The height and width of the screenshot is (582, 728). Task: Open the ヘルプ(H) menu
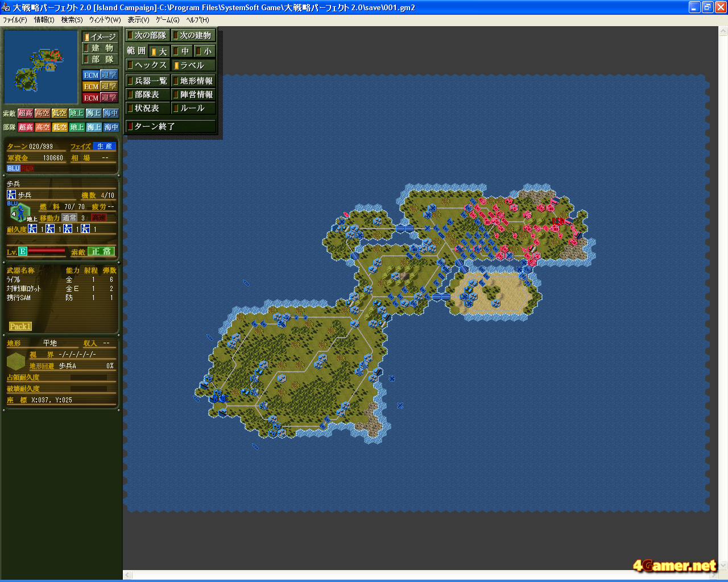pos(197,20)
